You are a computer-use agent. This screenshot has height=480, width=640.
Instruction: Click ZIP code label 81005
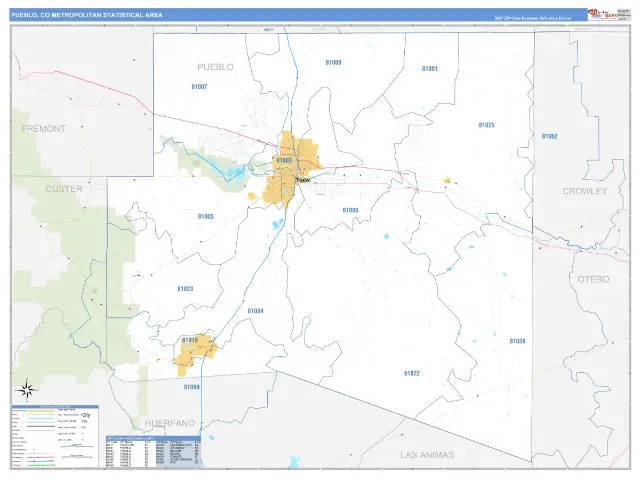coord(206,216)
